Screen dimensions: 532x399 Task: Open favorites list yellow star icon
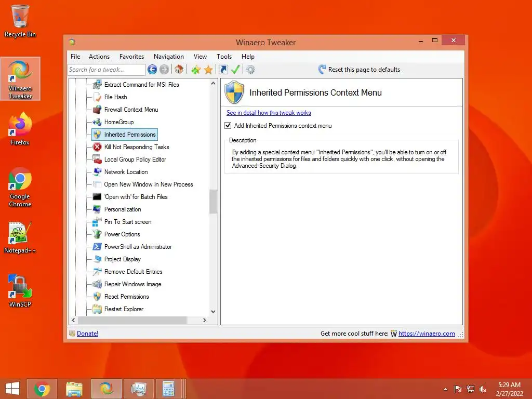[208, 70]
